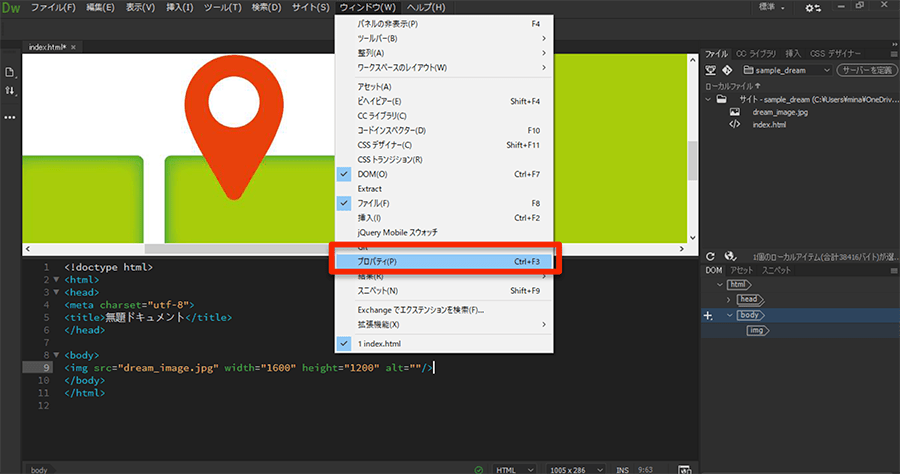Open the Files panel options menu icon
The width and height of the screenshot is (900, 474).
pyautogui.click(x=894, y=54)
